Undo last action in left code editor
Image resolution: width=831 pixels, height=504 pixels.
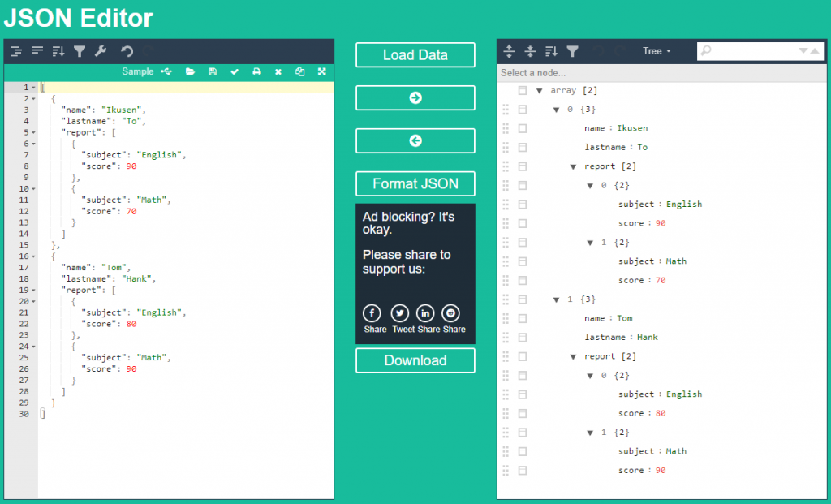tap(127, 51)
